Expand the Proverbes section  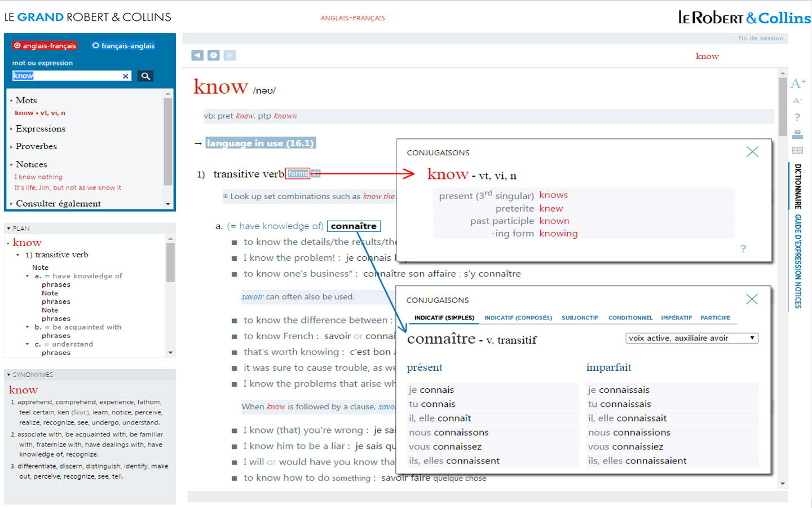click(x=11, y=147)
